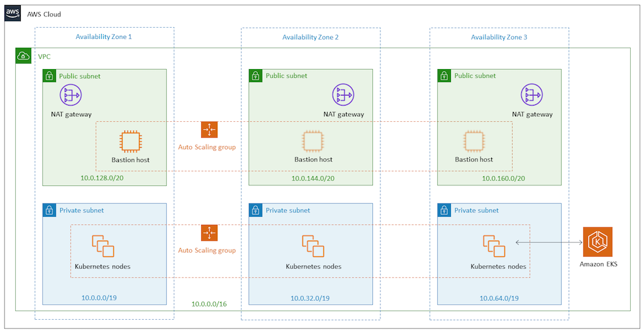Click the AWS logo in the corner
The width and height of the screenshot is (644, 333).
pyautogui.click(x=13, y=14)
